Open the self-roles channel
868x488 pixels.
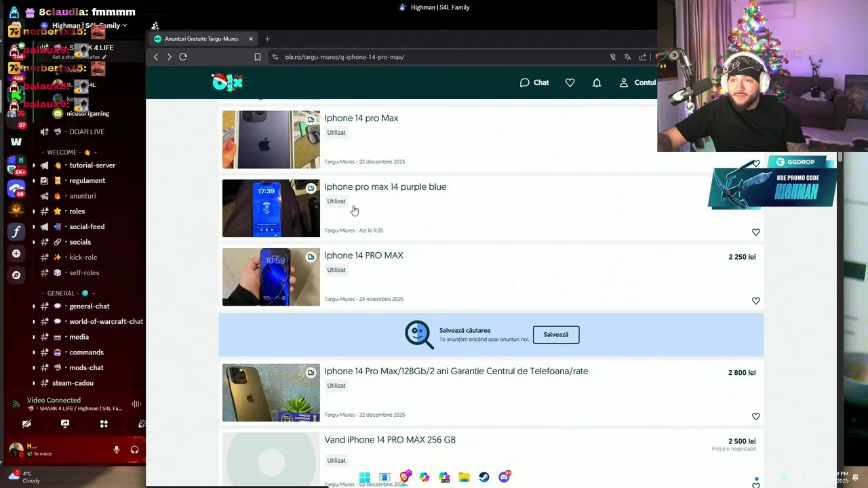[84, 273]
